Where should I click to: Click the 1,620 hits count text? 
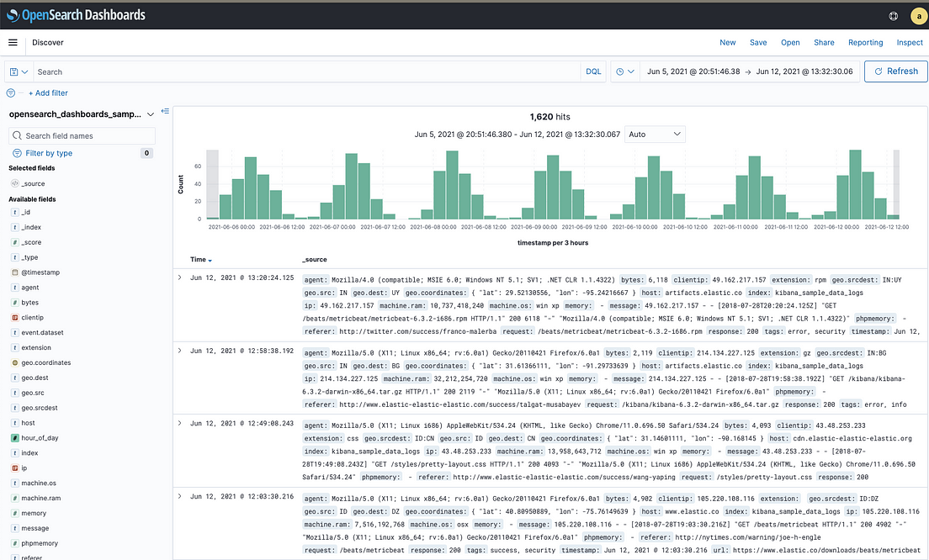pos(549,117)
